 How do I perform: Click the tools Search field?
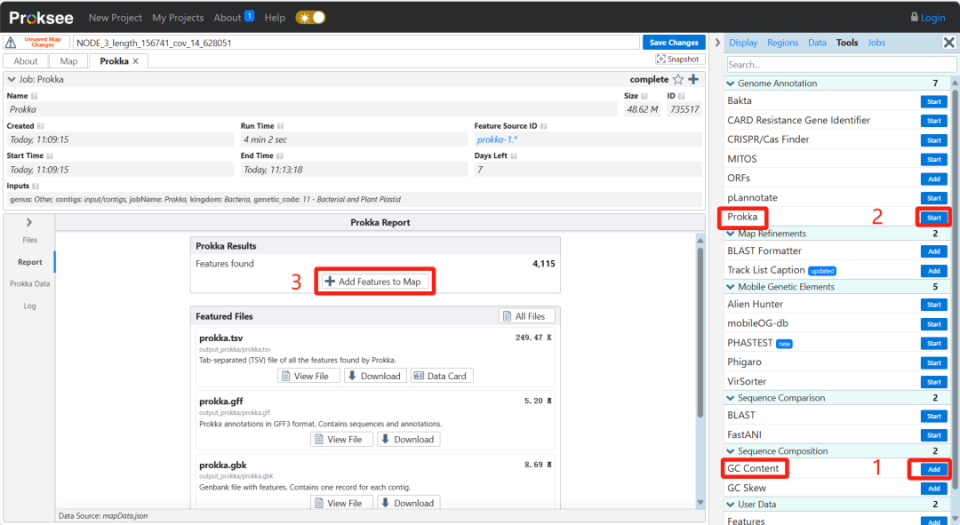(841, 64)
